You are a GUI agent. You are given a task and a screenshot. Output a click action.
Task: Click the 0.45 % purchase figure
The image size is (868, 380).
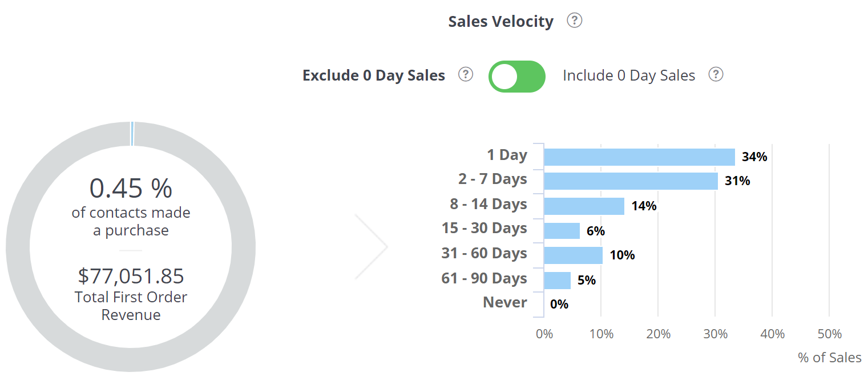click(131, 187)
